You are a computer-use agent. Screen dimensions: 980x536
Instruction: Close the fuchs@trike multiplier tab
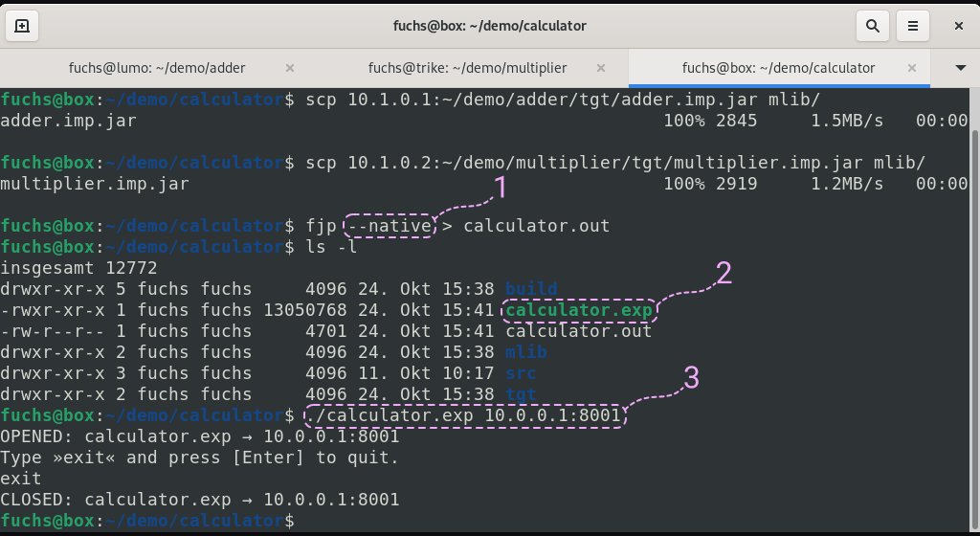click(x=601, y=67)
